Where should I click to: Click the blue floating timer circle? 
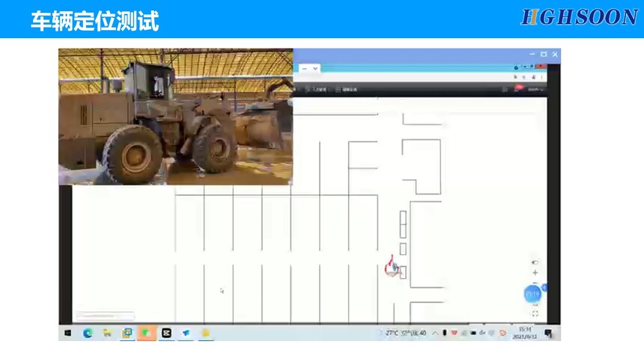532,294
